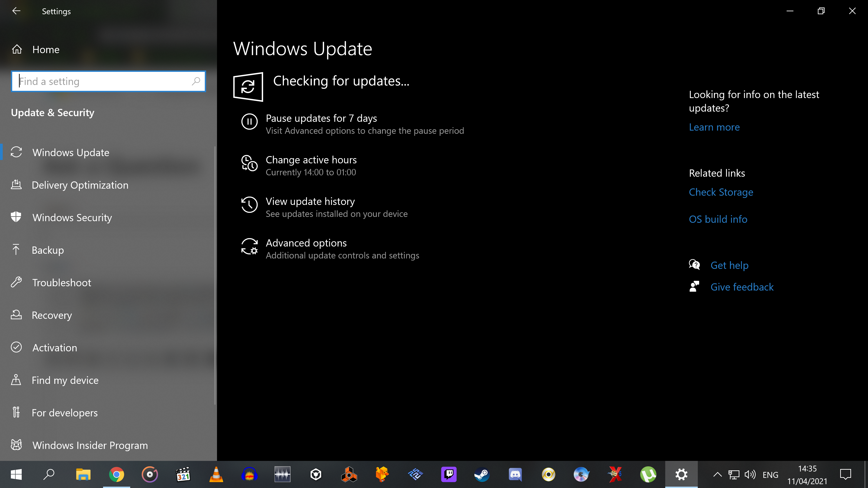Click the Advanced options gear-arrows icon
The height and width of the screenshot is (488, 868).
pyautogui.click(x=249, y=246)
